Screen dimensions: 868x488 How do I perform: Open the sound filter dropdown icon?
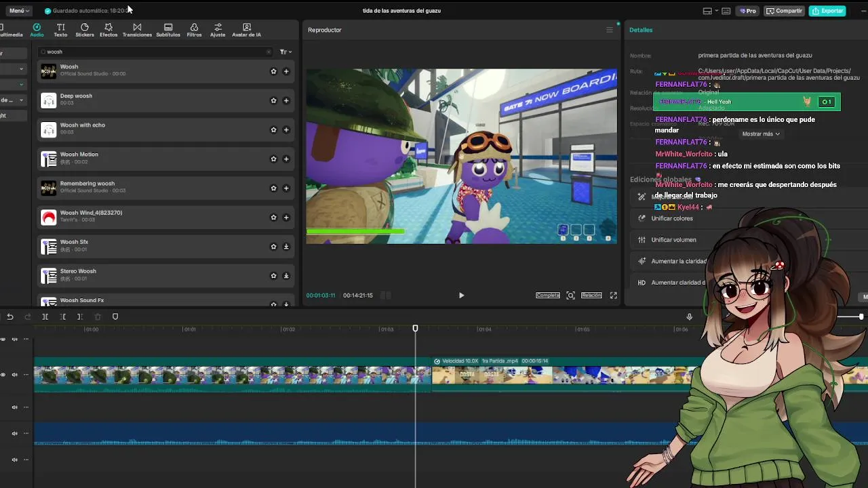(x=285, y=52)
